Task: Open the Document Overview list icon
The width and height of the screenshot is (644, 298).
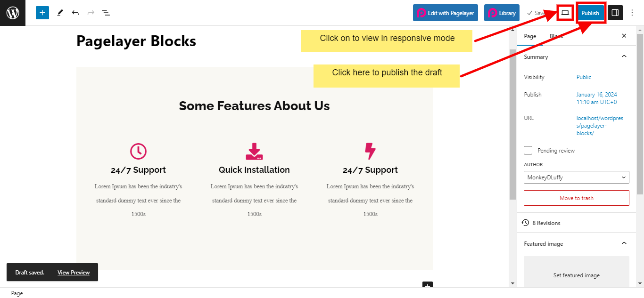Action: coord(106,13)
